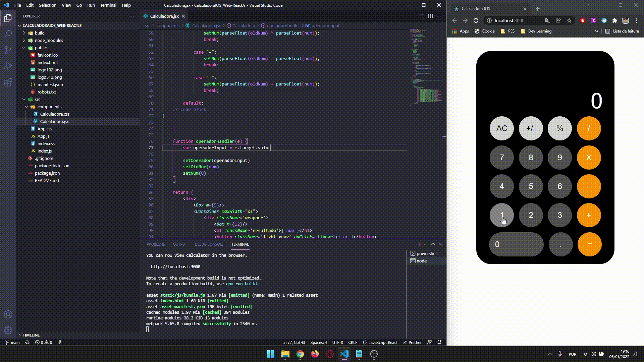Open the Extensions view
Image resolution: width=644 pixels, height=362 pixels.
coord(8,82)
